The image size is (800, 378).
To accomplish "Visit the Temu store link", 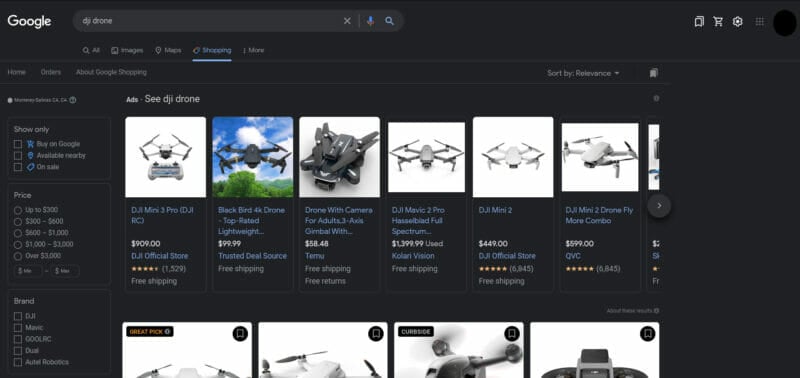I will coord(314,256).
